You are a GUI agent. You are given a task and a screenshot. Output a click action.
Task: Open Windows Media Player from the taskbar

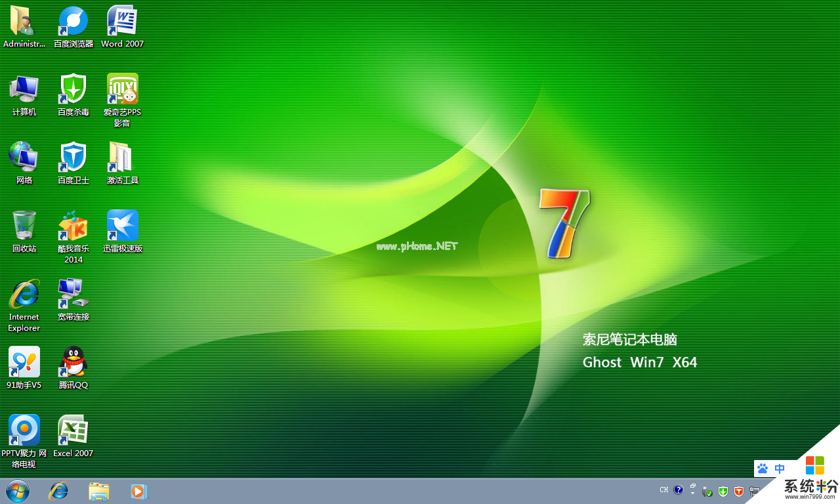(139, 491)
